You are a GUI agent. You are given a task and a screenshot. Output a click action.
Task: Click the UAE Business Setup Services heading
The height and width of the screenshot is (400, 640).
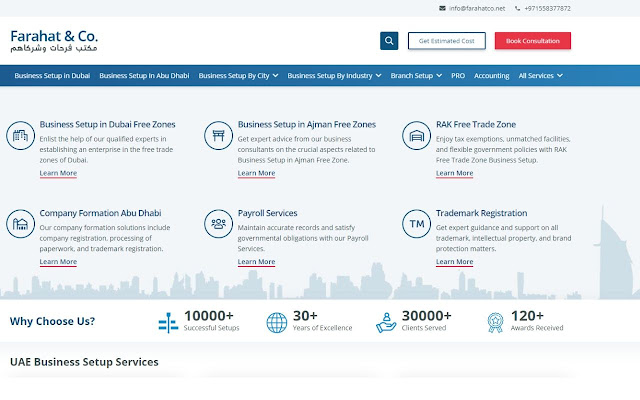tap(84, 362)
